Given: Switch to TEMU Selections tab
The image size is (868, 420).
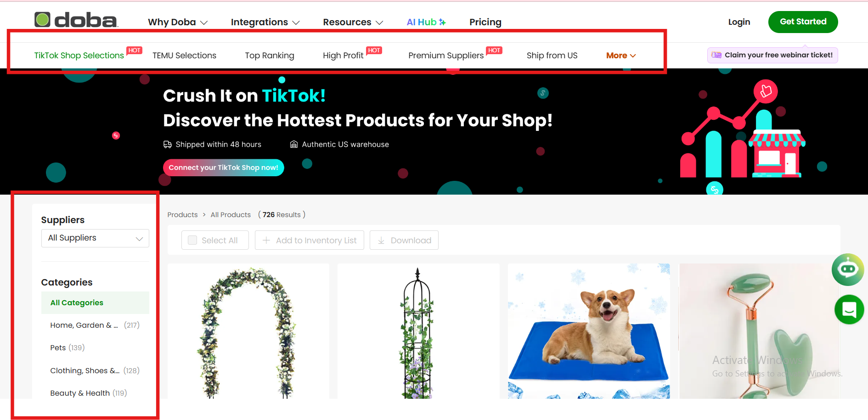Looking at the screenshot, I should [x=184, y=56].
